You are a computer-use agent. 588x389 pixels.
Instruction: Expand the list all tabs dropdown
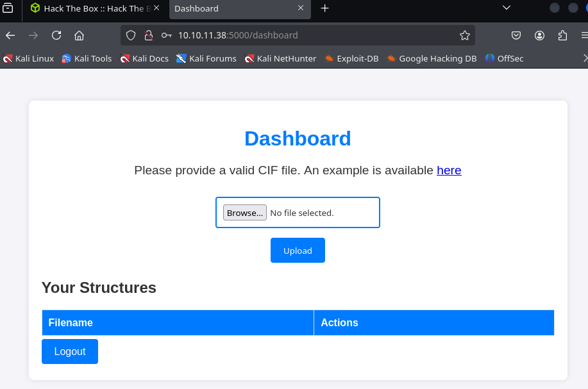(507, 8)
